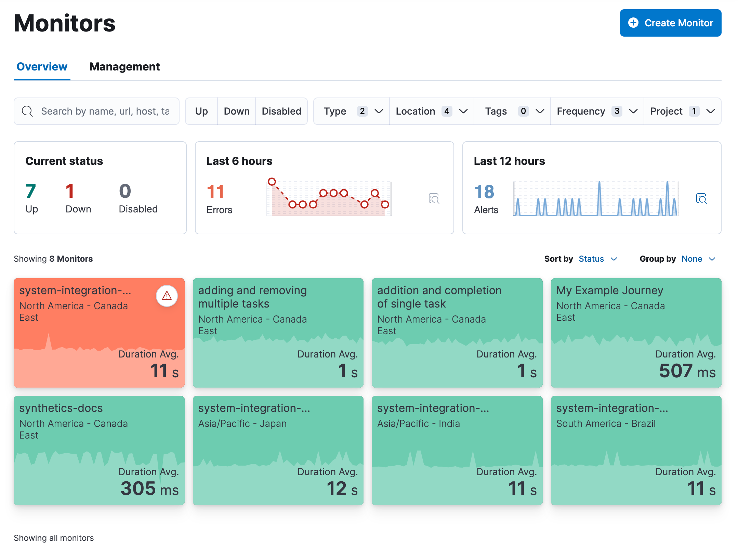Image resolution: width=738 pixels, height=560 pixels.
Task: Click the search magnifier icon in the search bar
Action: coord(27,111)
